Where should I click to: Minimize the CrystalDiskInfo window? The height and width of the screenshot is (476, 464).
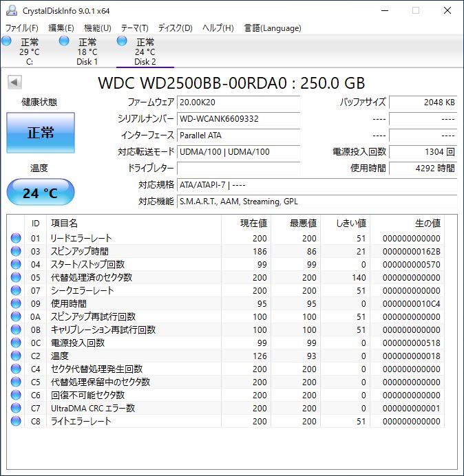tap(385, 10)
